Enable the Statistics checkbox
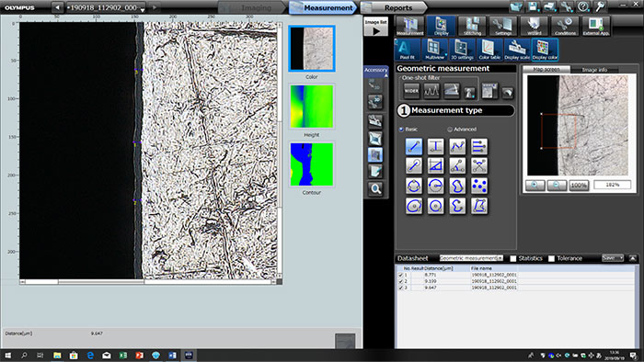This screenshot has width=644, height=362. pos(513,258)
